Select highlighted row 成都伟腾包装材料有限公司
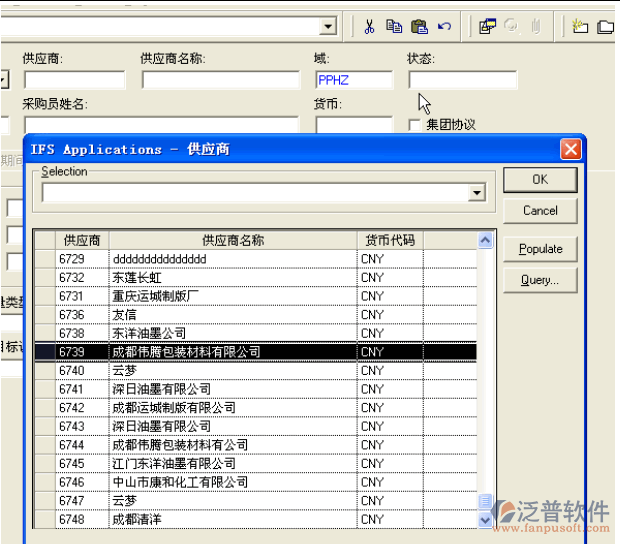This screenshot has width=620, height=544. [x=255, y=352]
